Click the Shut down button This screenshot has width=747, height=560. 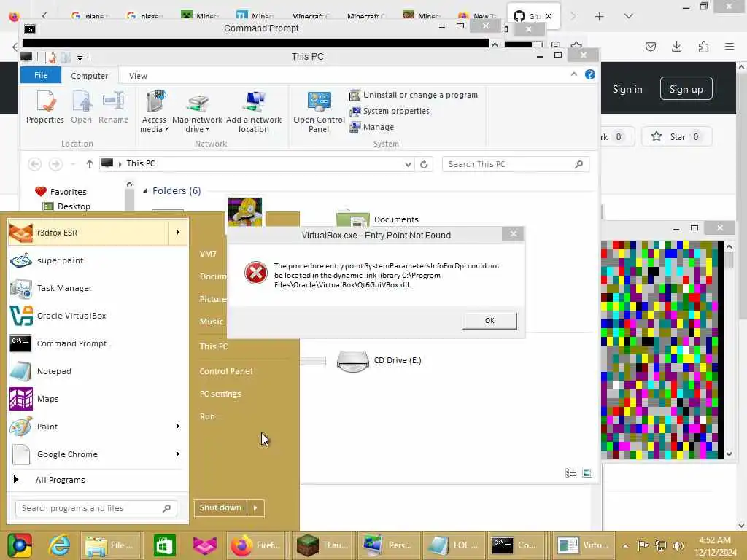pyautogui.click(x=220, y=507)
